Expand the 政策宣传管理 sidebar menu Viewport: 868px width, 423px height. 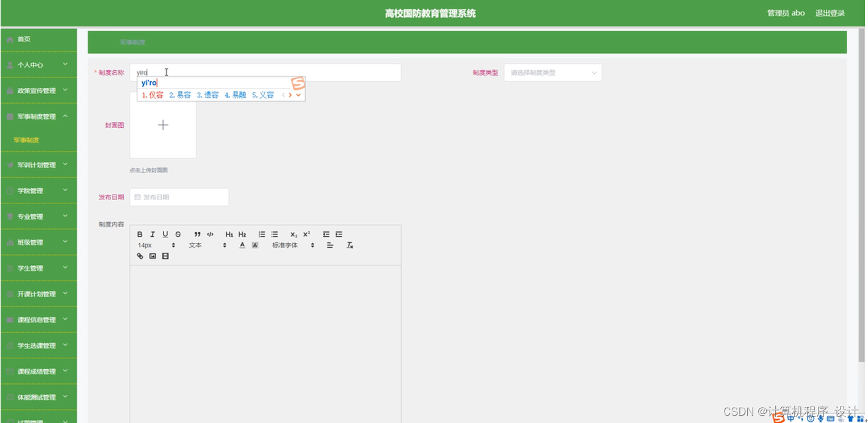click(x=39, y=90)
